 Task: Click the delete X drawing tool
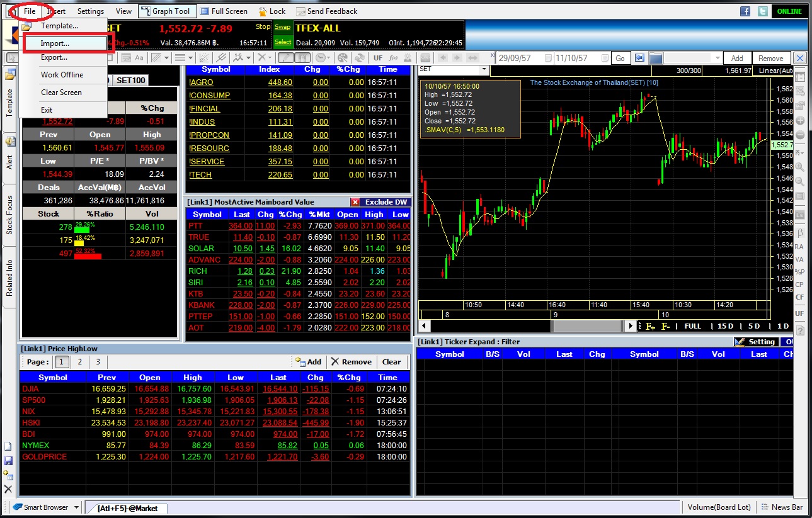(x=261, y=58)
